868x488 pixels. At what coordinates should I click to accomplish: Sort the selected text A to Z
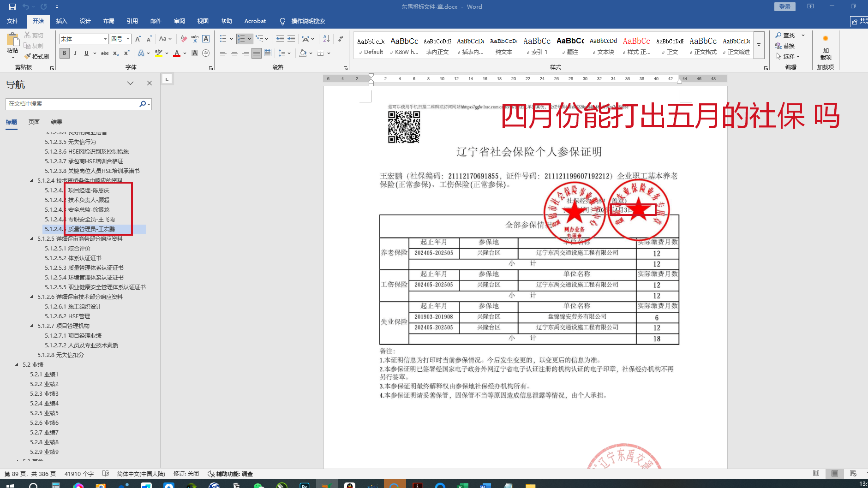tap(326, 39)
